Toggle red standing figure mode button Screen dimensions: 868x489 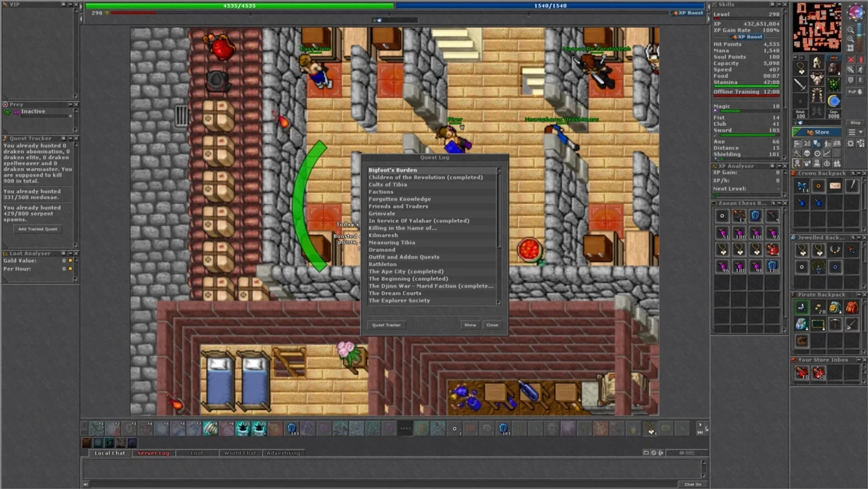(861, 59)
